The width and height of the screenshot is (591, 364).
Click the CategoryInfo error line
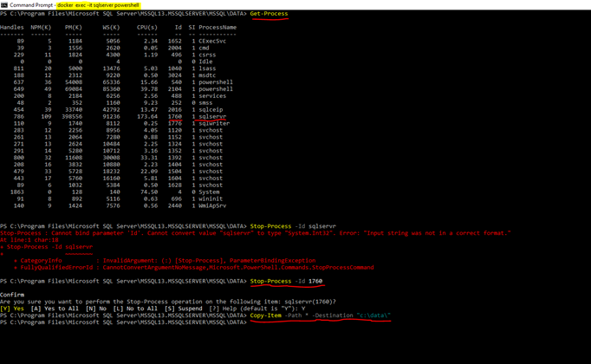pyautogui.click(x=165, y=260)
